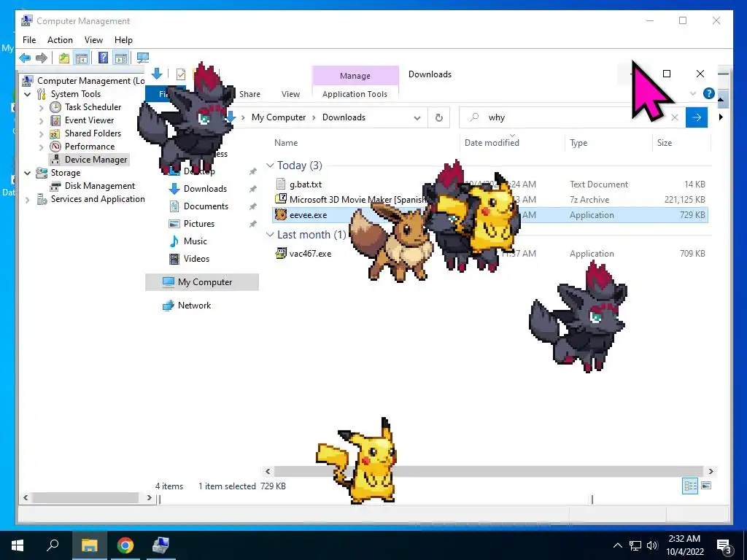Image resolution: width=747 pixels, height=560 pixels.
Task: Switch to large thumbnails view button
Action: point(706,486)
